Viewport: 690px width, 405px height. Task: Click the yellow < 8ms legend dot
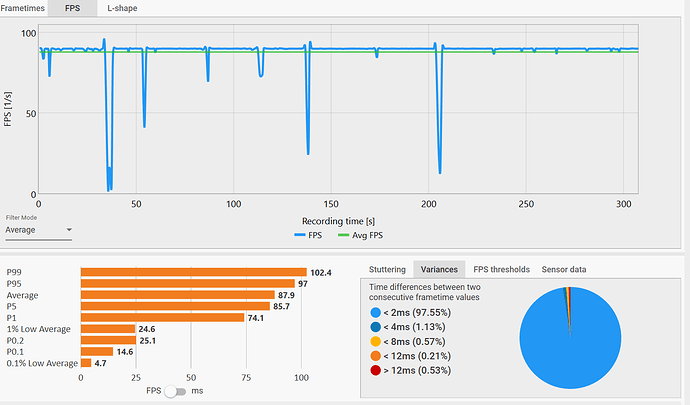point(375,341)
